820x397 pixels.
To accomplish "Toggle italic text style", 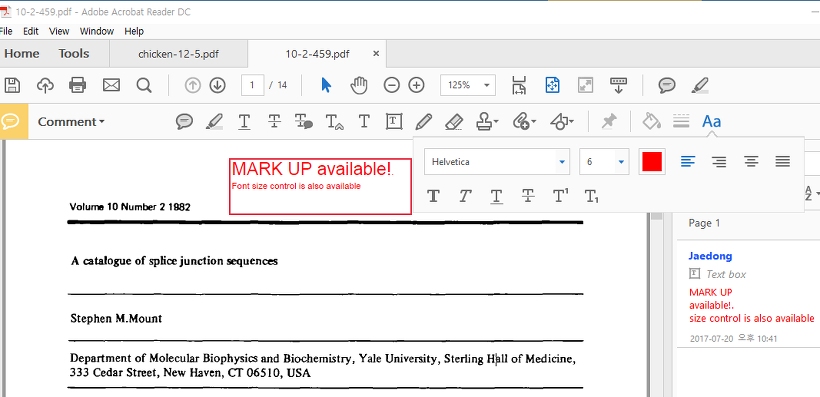I will (x=464, y=196).
